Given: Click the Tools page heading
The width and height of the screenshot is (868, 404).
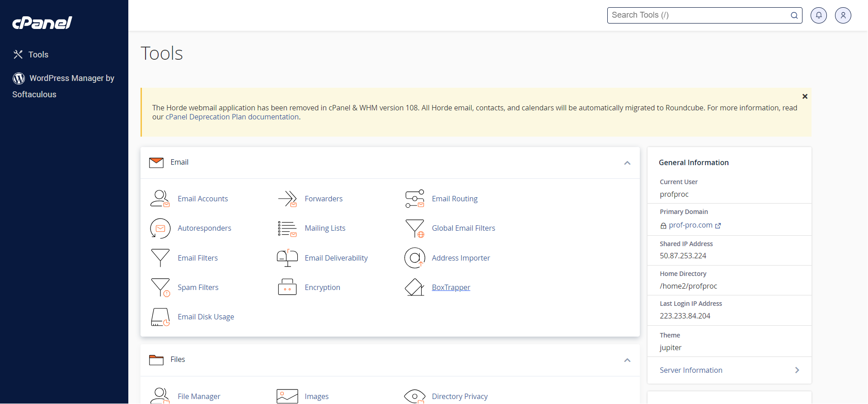Looking at the screenshot, I should click(162, 53).
